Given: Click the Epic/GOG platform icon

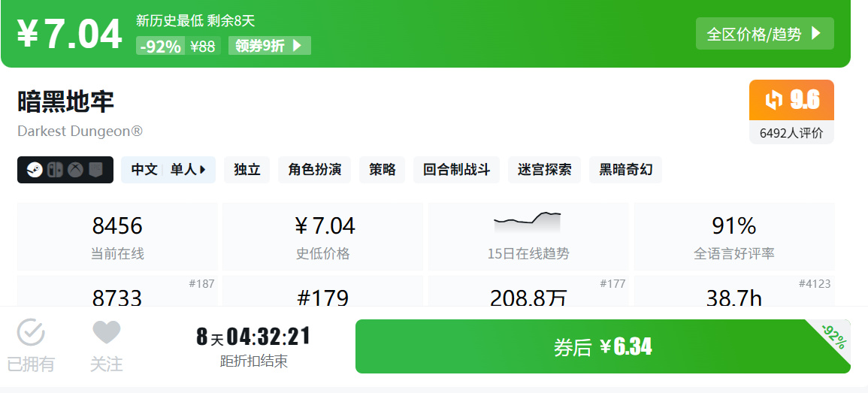Looking at the screenshot, I should coord(95,170).
